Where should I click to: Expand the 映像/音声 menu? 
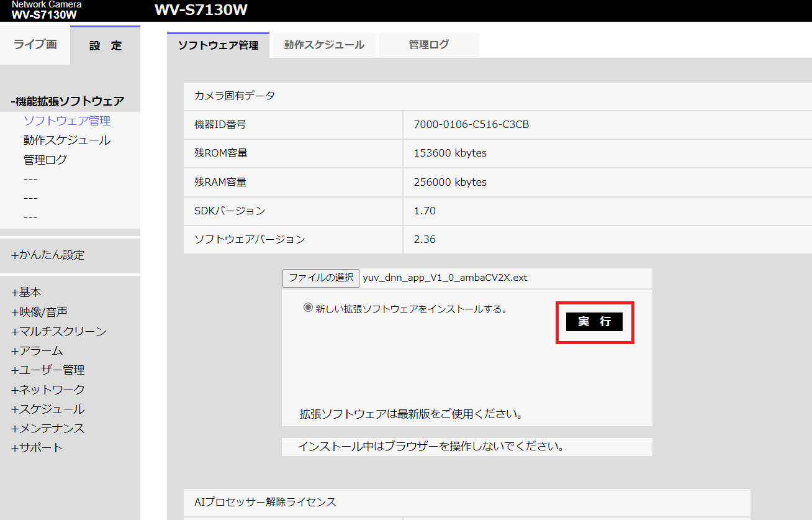click(39, 312)
